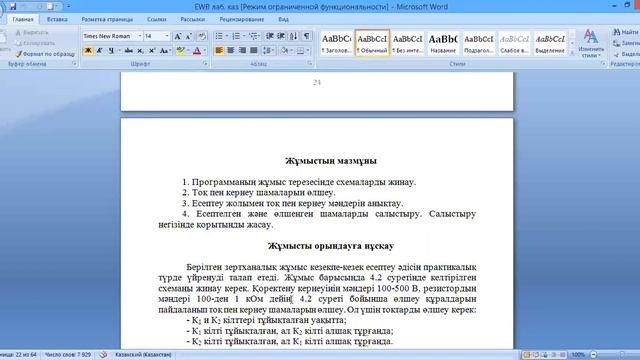Open the Ссылки tab
This screenshot has height=360, width=640.
[156, 19]
